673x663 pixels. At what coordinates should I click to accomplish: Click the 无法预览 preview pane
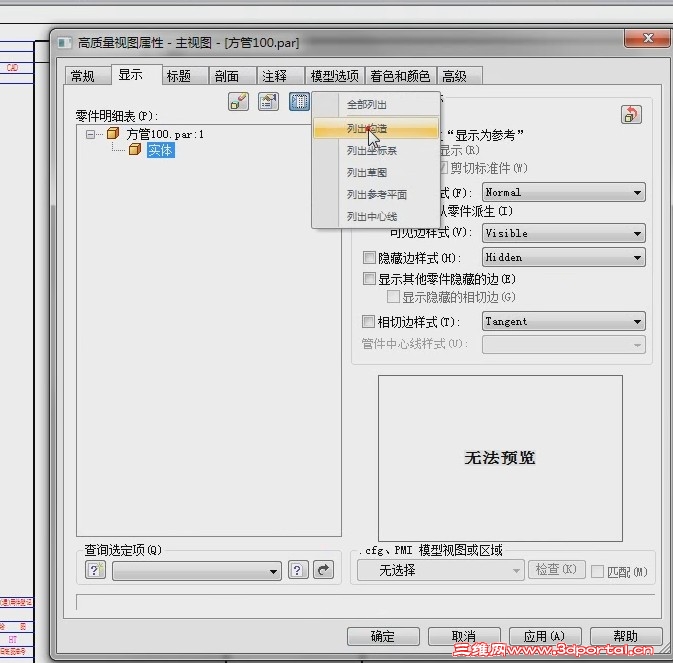500,458
